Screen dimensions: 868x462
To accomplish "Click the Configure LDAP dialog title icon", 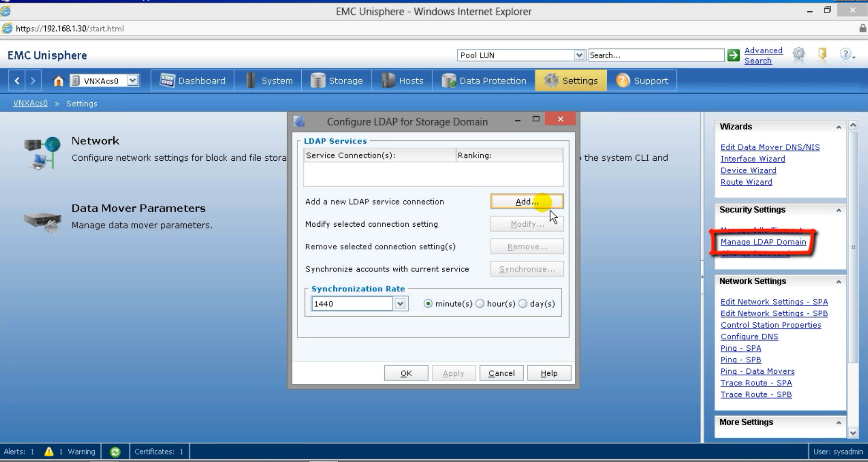I will coord(299,122).
